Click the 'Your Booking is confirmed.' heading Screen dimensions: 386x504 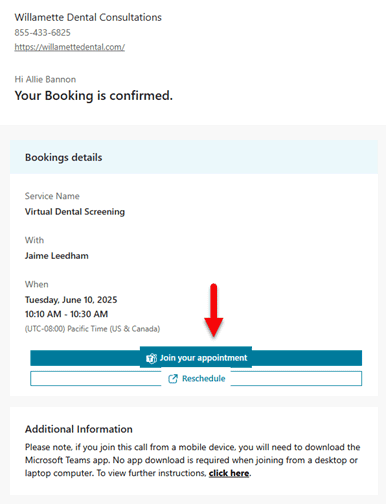(94, 96)
